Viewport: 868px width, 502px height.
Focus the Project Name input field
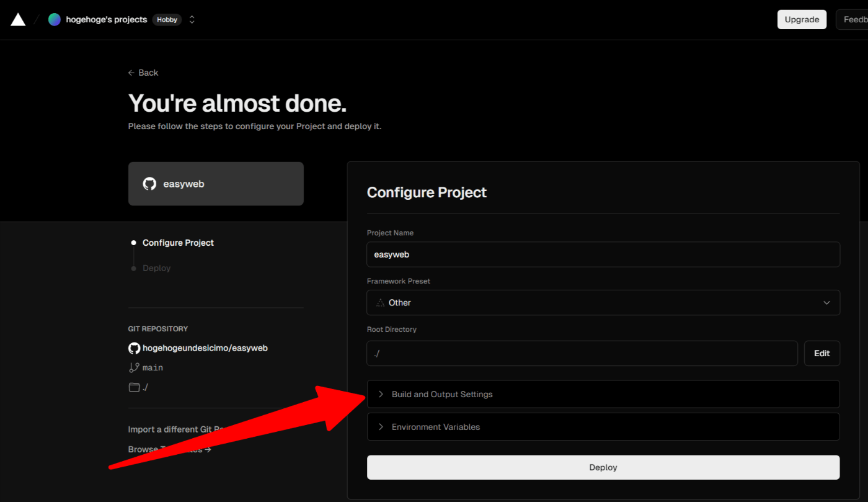603,254
